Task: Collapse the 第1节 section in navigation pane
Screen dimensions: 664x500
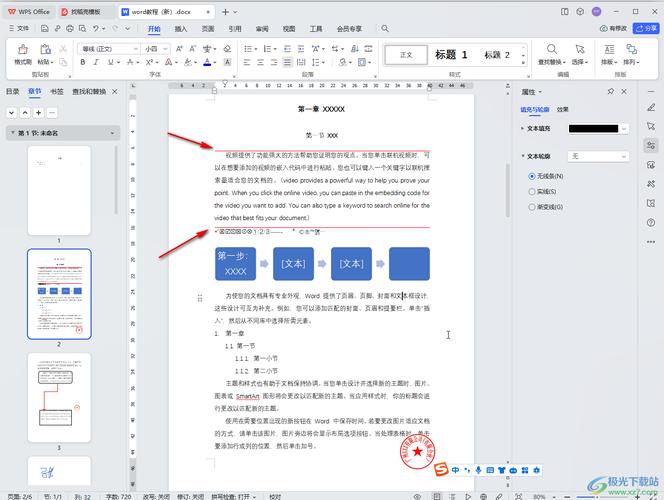Action: (11, 132)
